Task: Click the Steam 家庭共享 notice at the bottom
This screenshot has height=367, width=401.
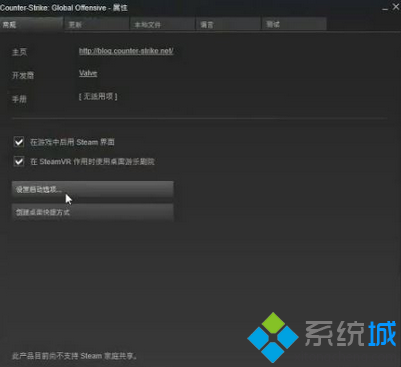Action: 75,356
